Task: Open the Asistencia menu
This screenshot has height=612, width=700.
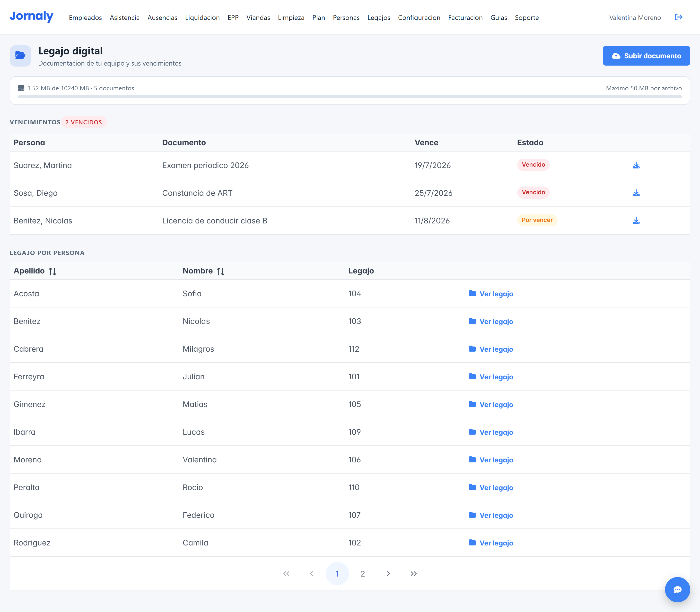Action: tap(125, 17)
